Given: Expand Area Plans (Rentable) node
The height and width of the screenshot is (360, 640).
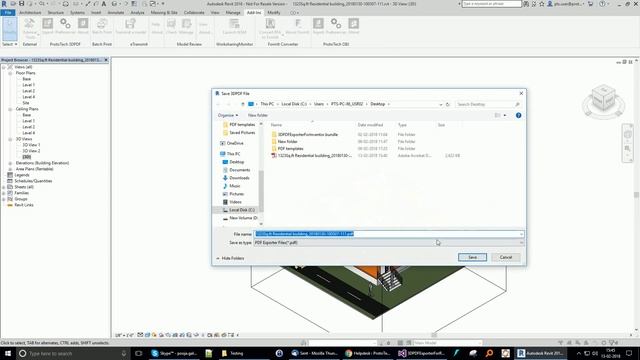Looking at the screenshot, I should [x=10, y=169].
